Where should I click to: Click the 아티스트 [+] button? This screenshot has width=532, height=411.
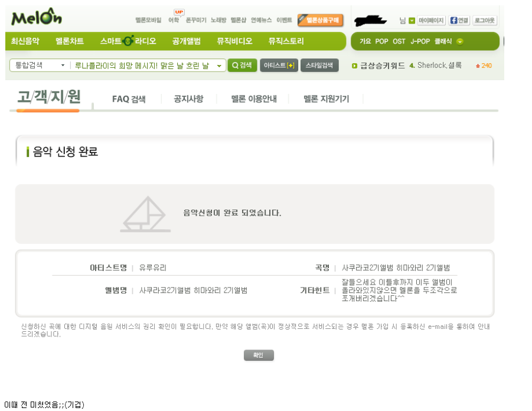(x=279, y=65)
